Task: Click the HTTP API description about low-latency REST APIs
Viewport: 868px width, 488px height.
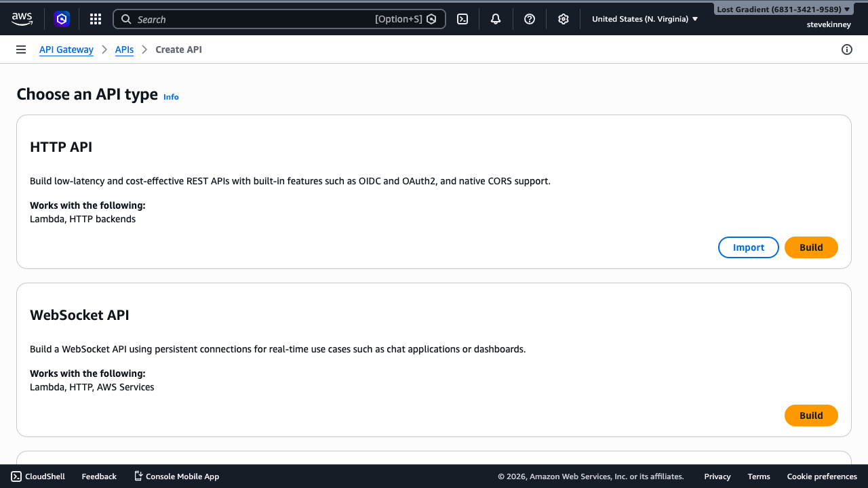Action: [290, 181]
